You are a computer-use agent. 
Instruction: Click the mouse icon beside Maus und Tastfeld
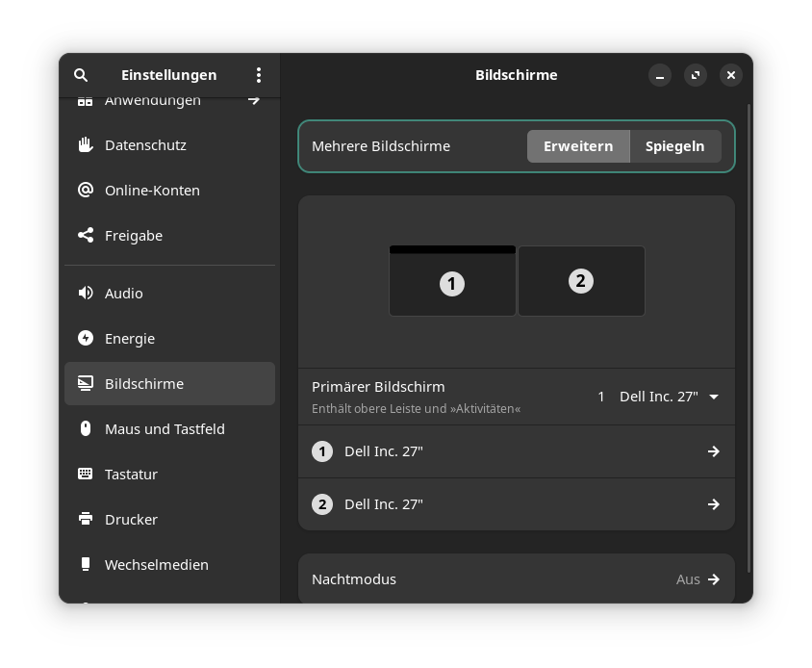click(x=86, y=428)
